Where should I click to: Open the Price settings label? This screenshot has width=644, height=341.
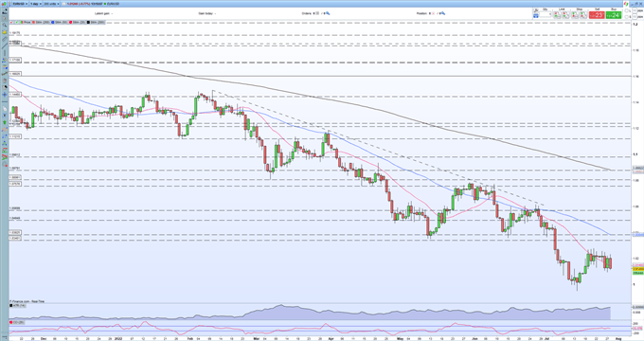point(27,22)
